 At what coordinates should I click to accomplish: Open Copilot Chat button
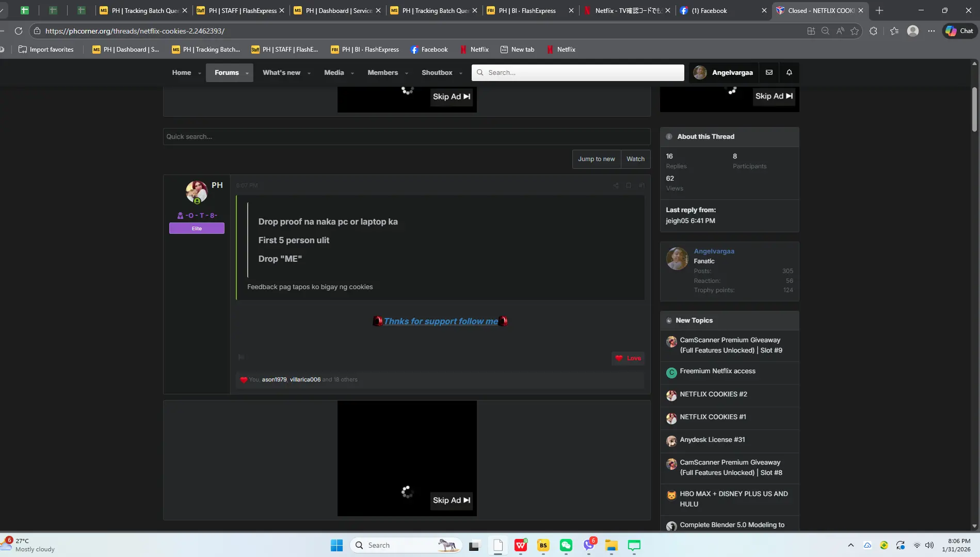point(959,31)
